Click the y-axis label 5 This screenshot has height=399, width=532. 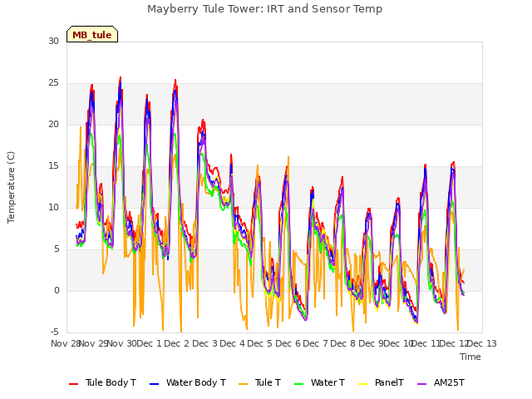[57, 249]
